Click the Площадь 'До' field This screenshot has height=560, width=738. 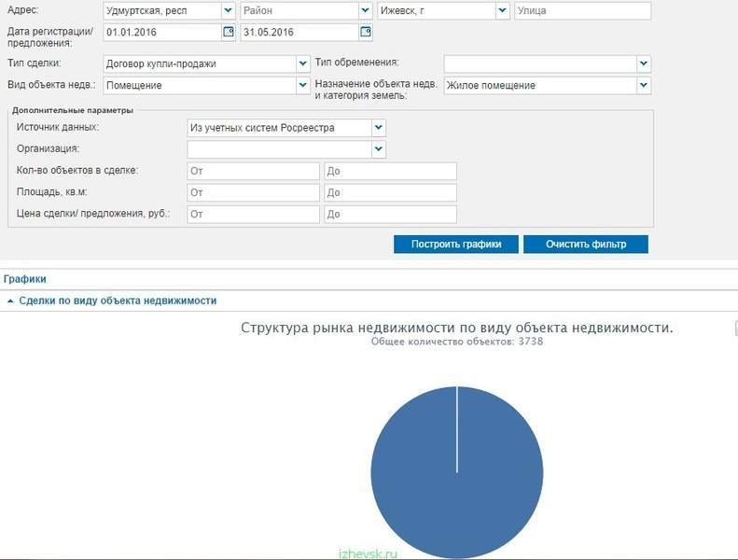coord(390,192)
